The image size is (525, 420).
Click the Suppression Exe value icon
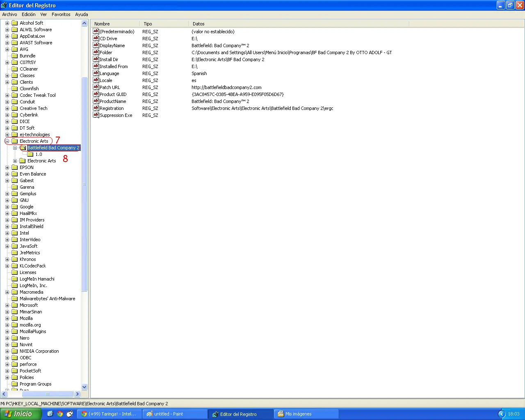96,115
